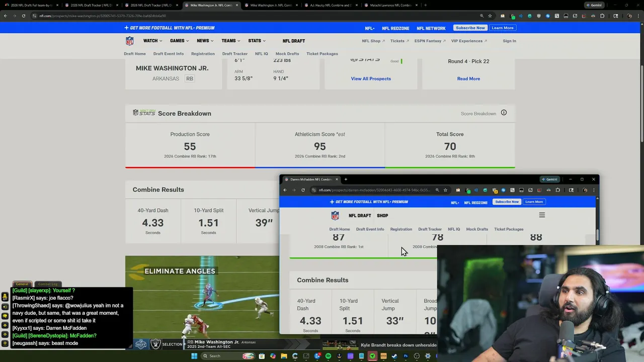The height and width of the screenshot is (362, 644).
Task: Click Sign In on NFL.com
Action: tap(509, 41)
